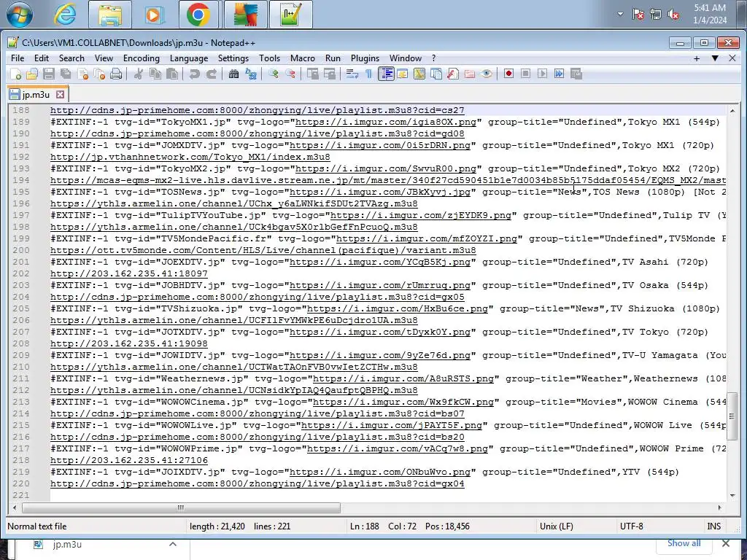This screenshot has width=747, height=560.
Task: Stop macro recording square button
Action: [525, 74]
